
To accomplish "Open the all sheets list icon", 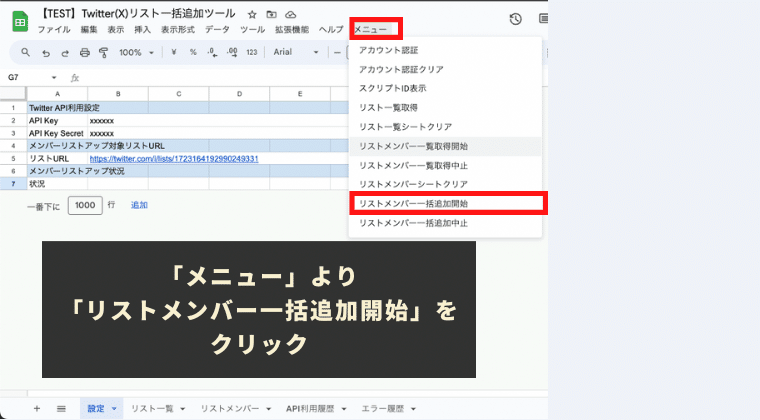I will pos(61,408).
